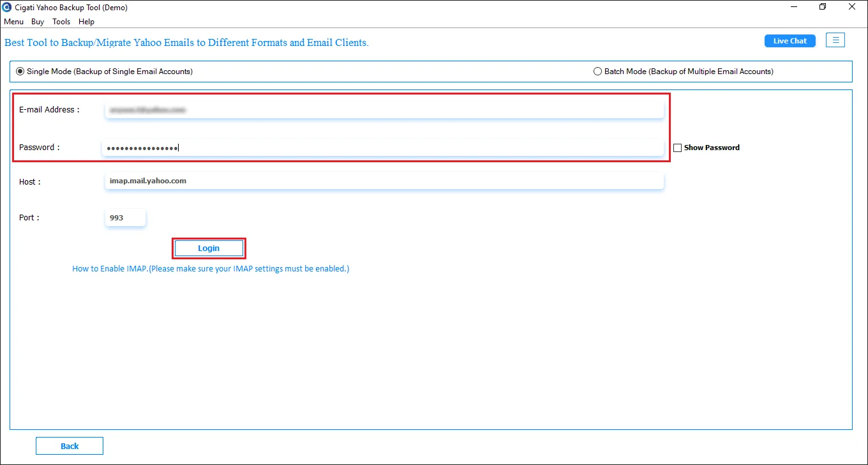Click the Host label
Viewport: 868px width, 465px height.
click(x=30, y=182)
